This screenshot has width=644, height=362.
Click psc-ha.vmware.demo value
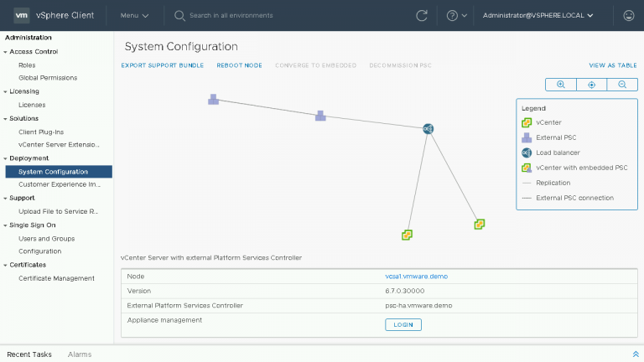pos(418,306)
